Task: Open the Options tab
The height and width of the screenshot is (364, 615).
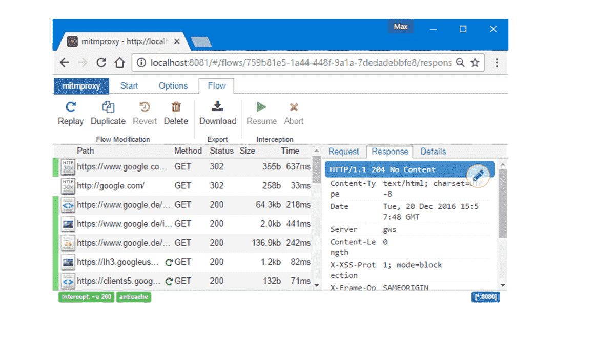Action: [173, 86]
